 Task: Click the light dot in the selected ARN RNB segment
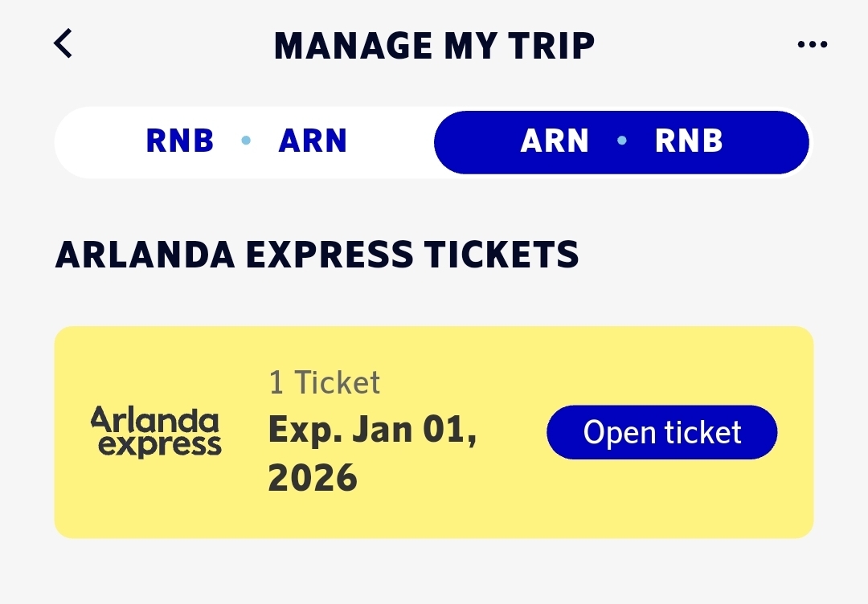point(621,141)
